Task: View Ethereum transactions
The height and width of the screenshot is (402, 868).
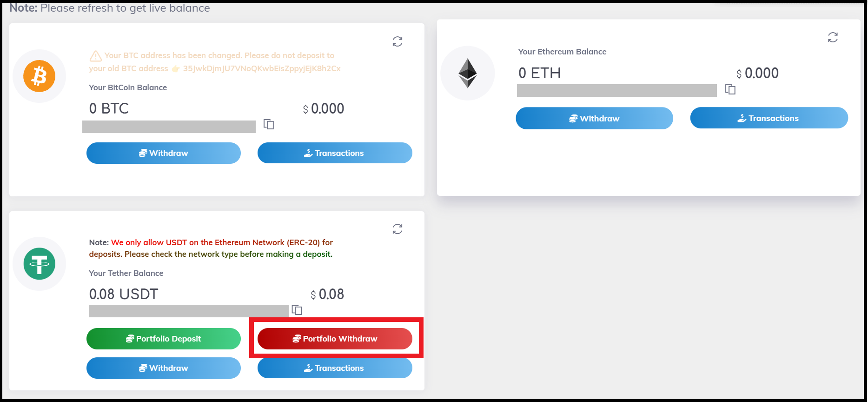Action: (769, 118)
